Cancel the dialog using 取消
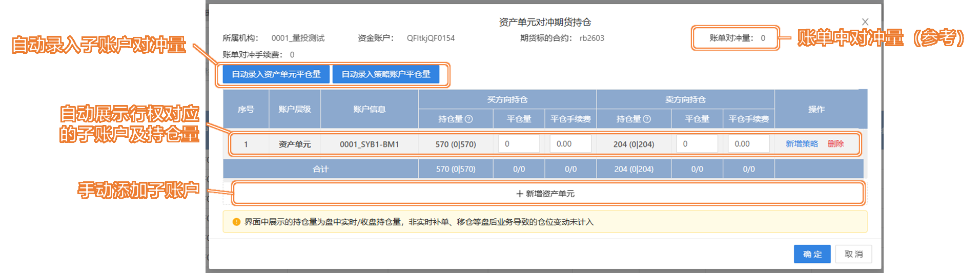 [x=853, y=254]
